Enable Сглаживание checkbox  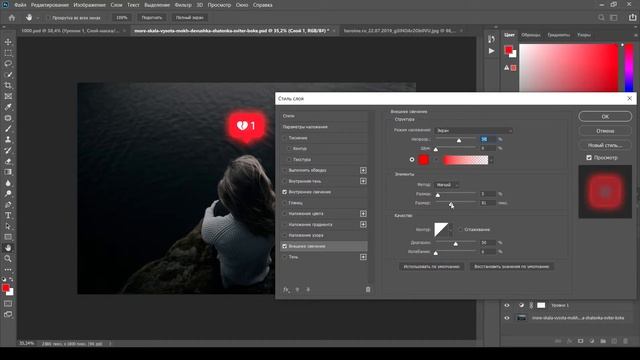tap(460, 229)
